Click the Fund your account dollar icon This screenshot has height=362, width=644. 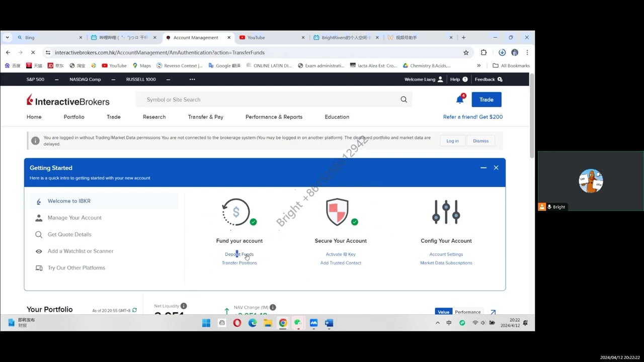[236, 212]
